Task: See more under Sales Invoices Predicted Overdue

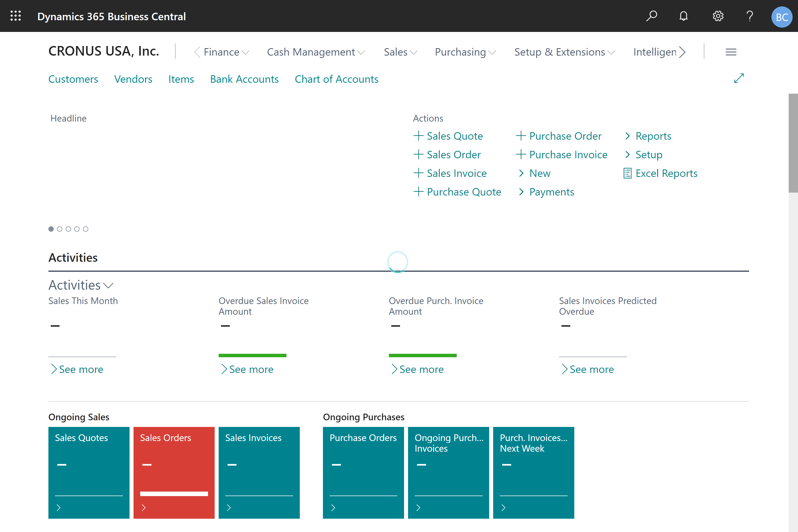Action: pos(588,369)
